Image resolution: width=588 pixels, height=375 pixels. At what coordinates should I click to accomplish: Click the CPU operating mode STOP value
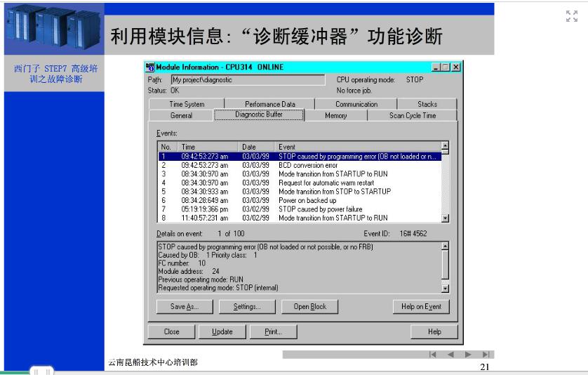coord(415,79)
